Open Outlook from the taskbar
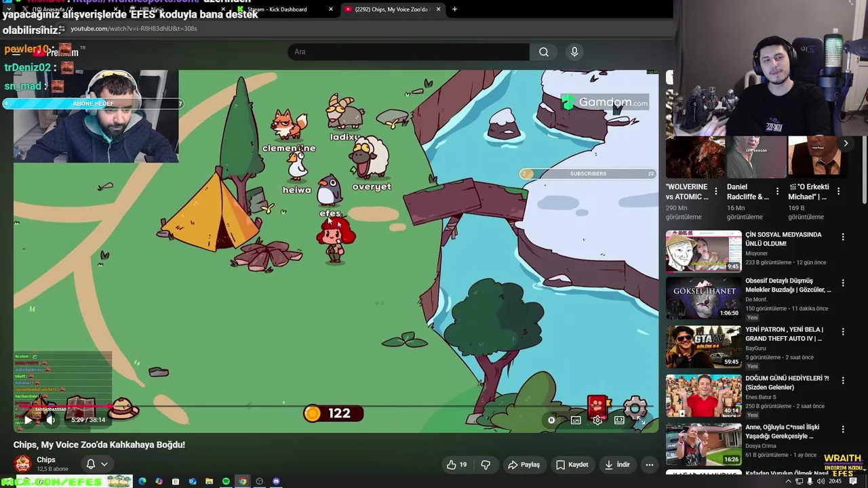The image size is (868, 488). pos(193,481)
